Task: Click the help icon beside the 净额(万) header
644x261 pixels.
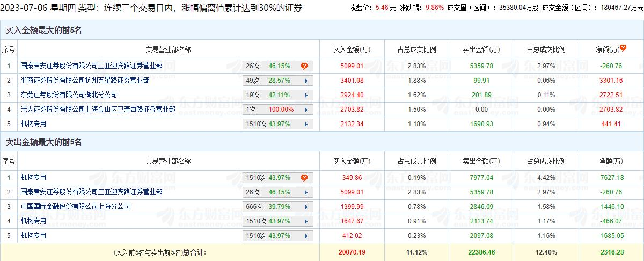Action: [x=623, y=48]
